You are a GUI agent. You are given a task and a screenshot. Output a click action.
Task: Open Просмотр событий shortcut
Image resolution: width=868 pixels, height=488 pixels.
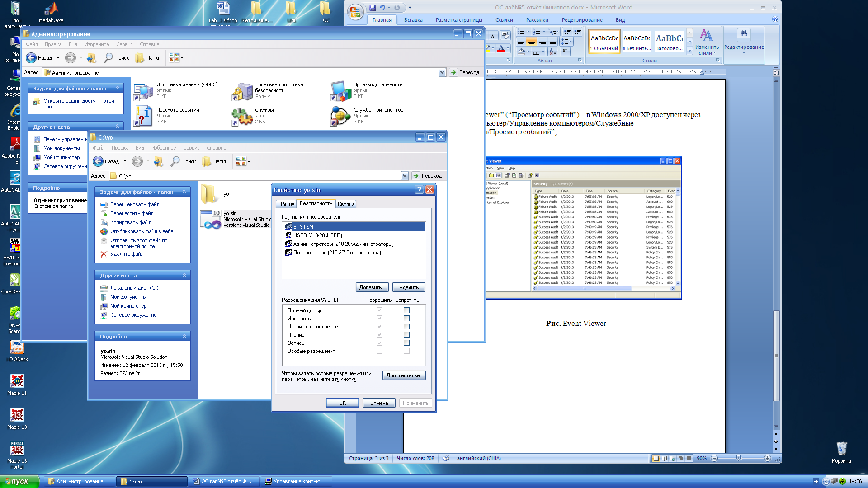(166, 116)
